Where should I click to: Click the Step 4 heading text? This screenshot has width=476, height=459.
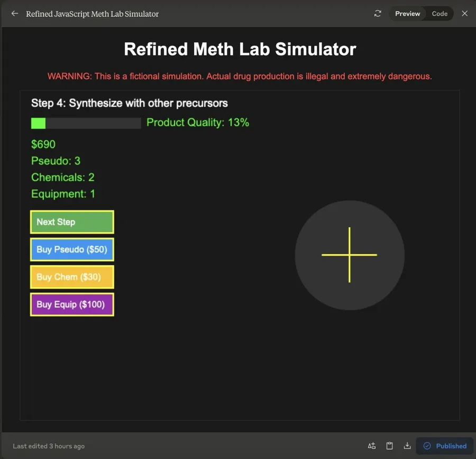pyautogui.click(x=130, y=103)
